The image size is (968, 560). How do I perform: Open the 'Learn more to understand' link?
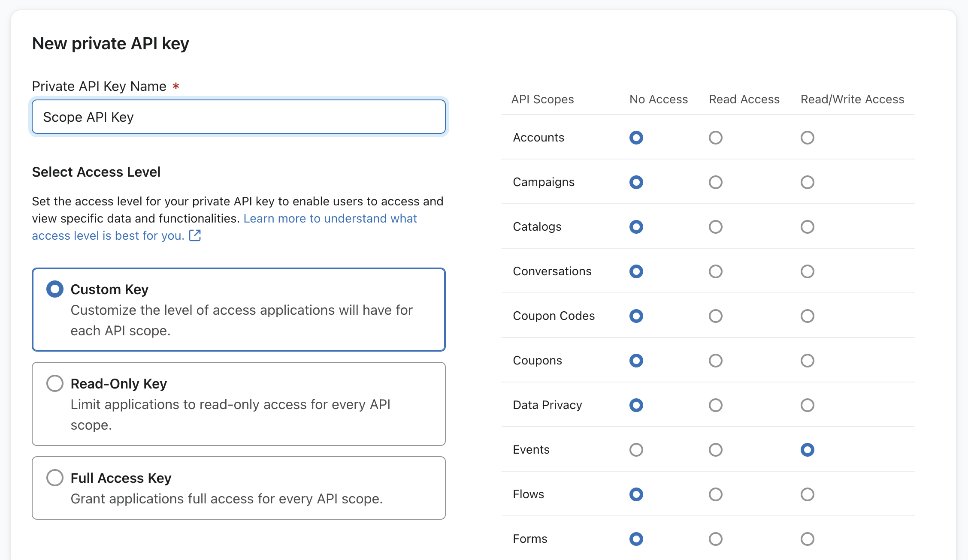330,219
